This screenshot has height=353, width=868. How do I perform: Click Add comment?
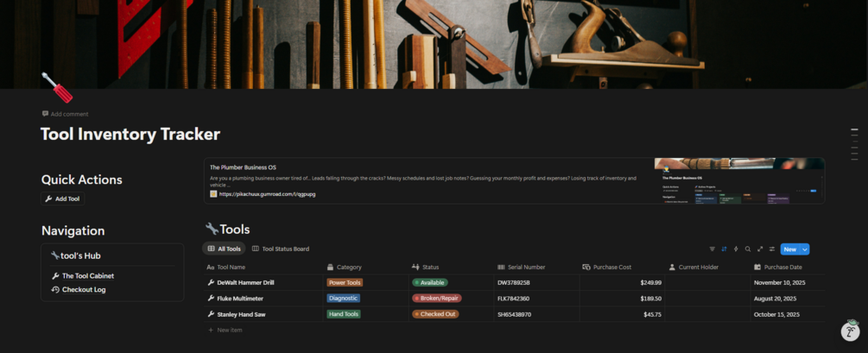[x=65, y=114]
